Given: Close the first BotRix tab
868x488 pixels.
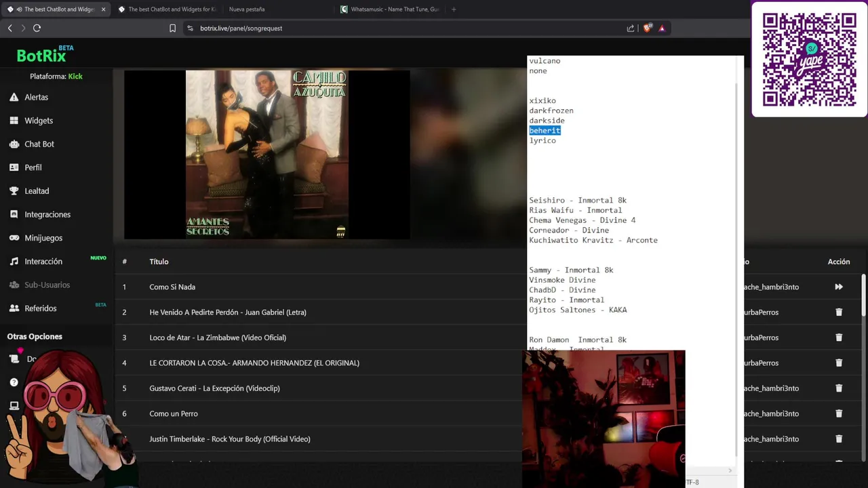Looking at the screenshot, I should pos(104,9).
